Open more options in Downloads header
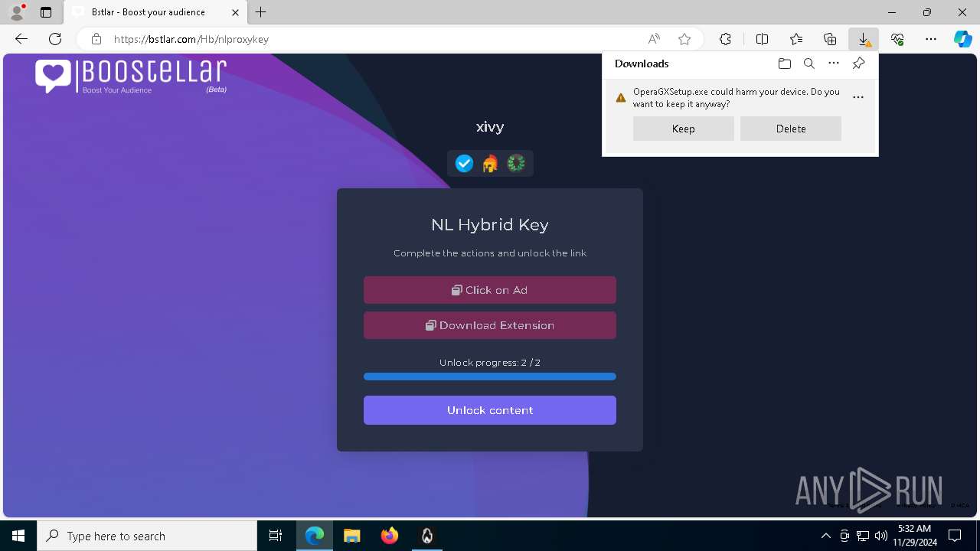 834,64
